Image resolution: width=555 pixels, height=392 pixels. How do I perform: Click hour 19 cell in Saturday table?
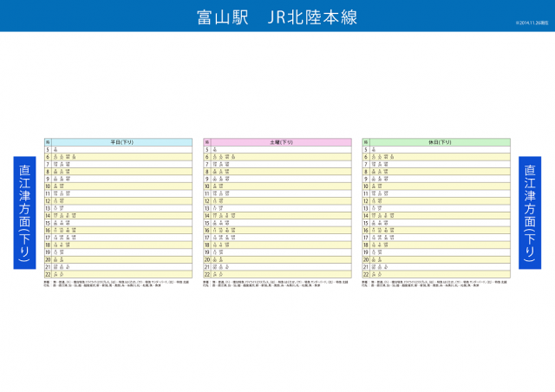207,252
